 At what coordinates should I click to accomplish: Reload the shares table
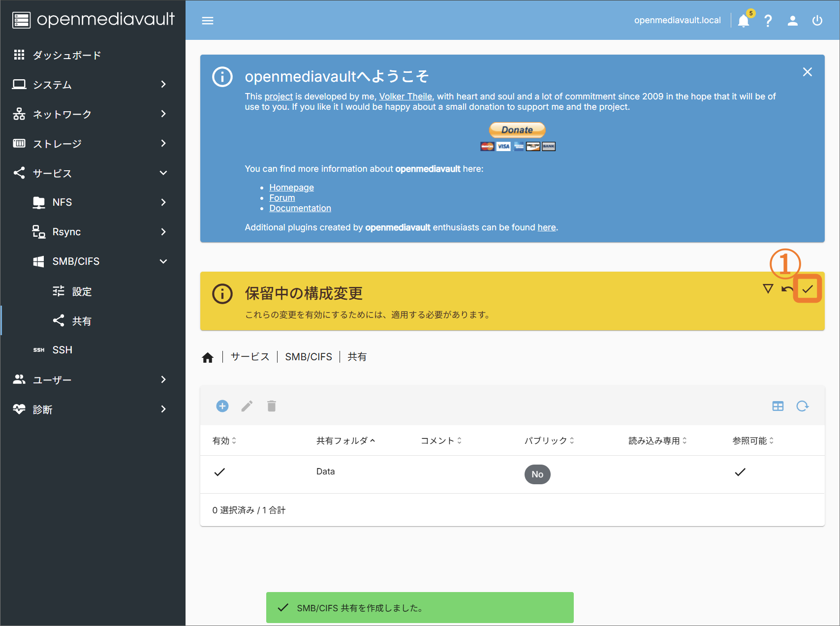click(803, 406)
